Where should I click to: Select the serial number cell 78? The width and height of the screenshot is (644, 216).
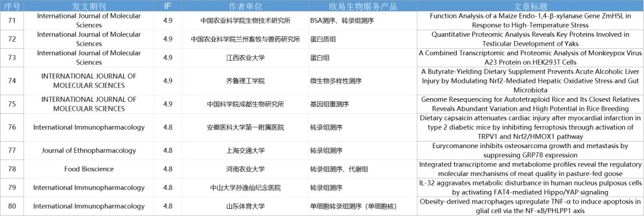(x=12, y=169)
